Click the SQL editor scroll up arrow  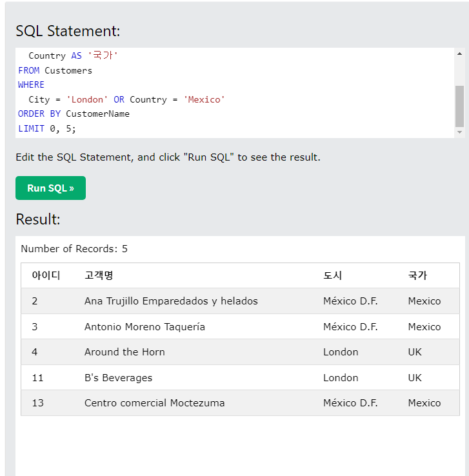(x=459, y=54)
